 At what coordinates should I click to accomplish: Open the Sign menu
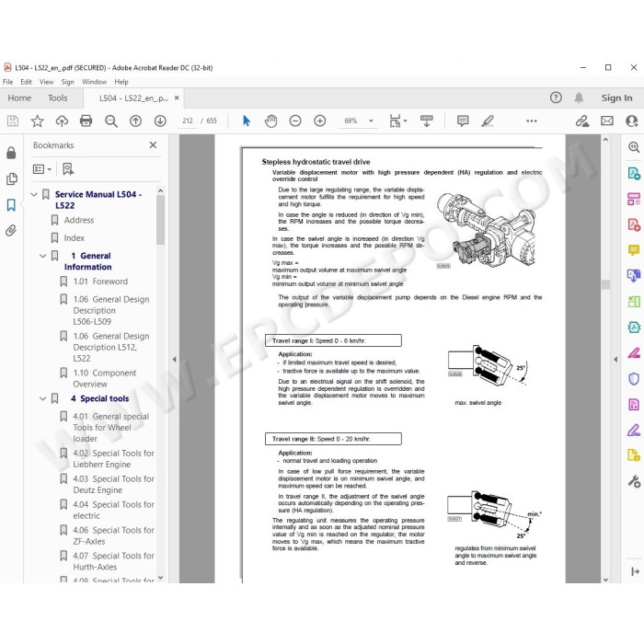pos(68,82)
